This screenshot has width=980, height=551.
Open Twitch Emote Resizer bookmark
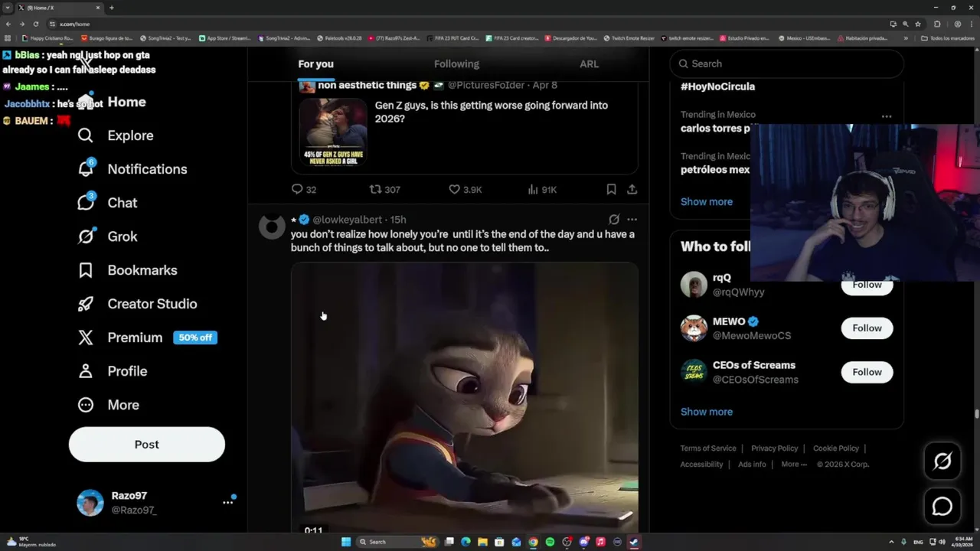629,38
